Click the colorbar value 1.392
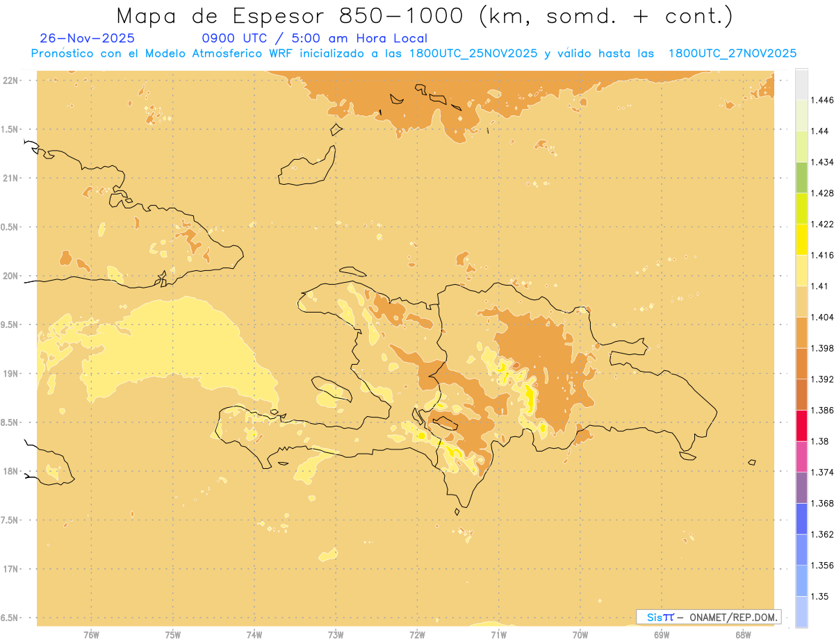The height and width of the screenshot is (644, 834). coord(824,379)
